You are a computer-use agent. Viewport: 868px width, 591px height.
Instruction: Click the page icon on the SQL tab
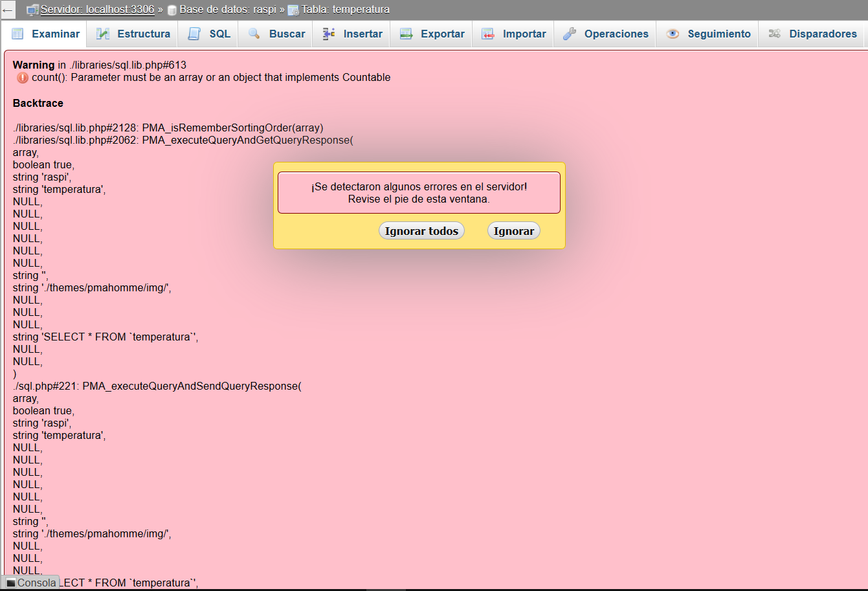(x=194, y=34)
